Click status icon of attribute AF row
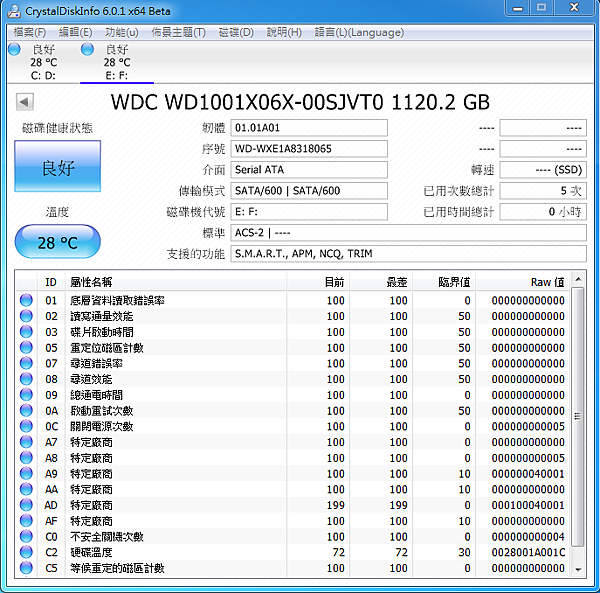This screenshot has width=600, height=593. pyautogui.click(x=26, y=521)
